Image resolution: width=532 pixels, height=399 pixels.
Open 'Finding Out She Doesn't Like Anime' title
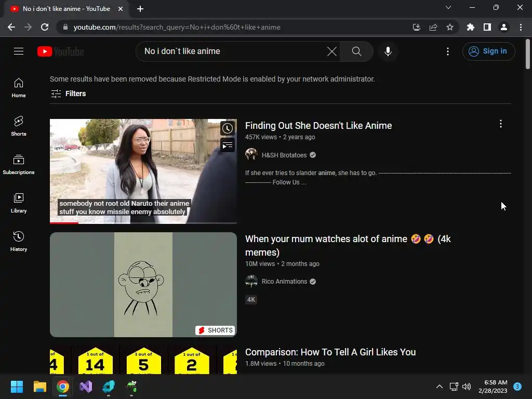coord(318,126)
